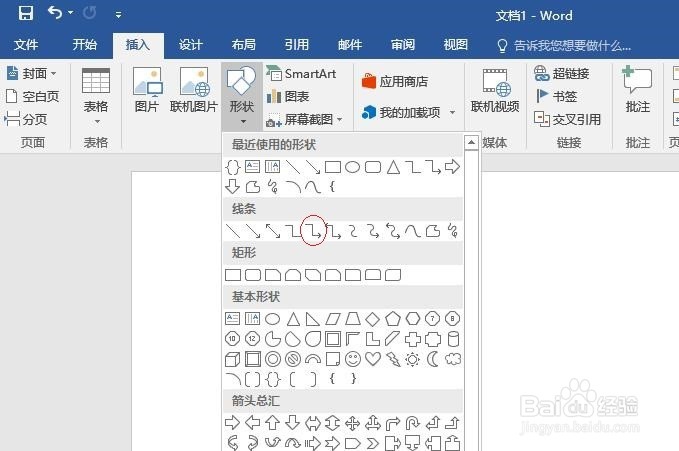
Task: Select the parallelogram in 基本形状
Action: tap(333, 319)
